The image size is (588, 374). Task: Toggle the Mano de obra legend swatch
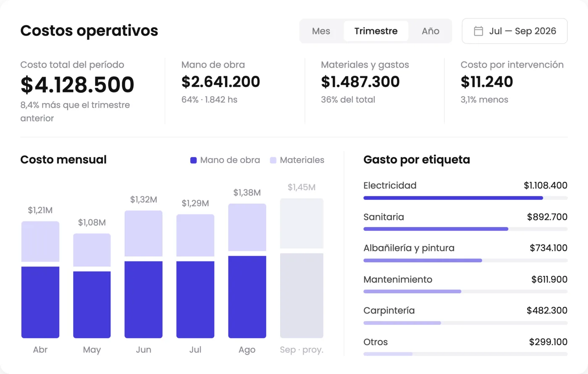click(194, 160)
